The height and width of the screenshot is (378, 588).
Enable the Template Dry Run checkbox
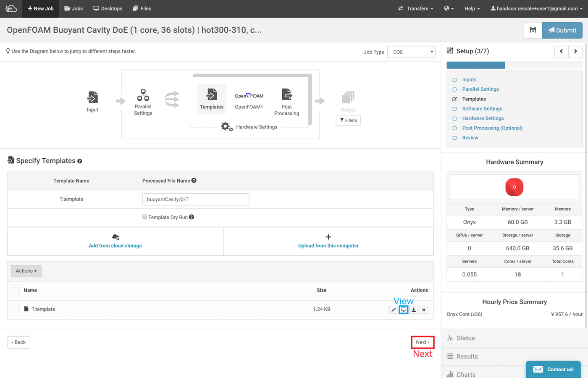[144, 217]
